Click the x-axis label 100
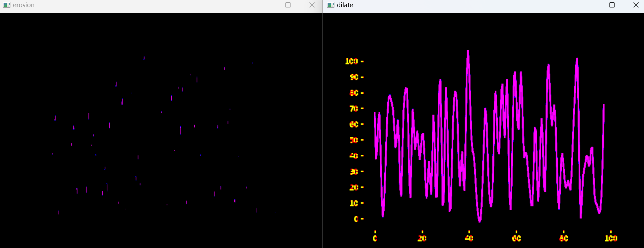 tap(611, 238)
